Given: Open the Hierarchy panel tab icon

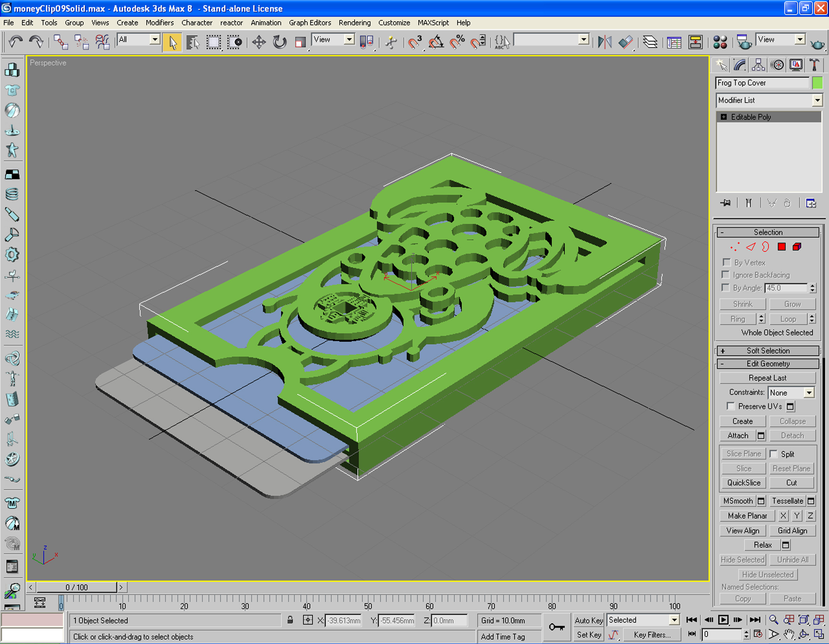Looking at the screenshot, I should click(x=758, y=65).
